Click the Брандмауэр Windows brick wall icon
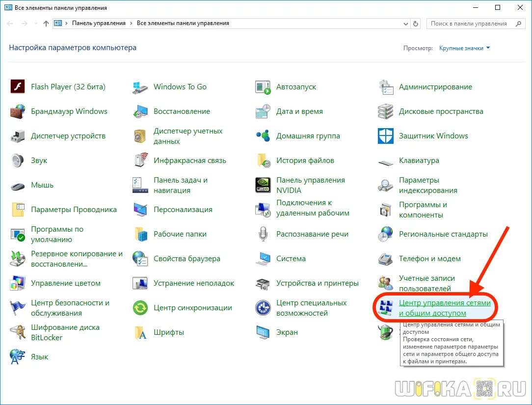 point(18,111)
